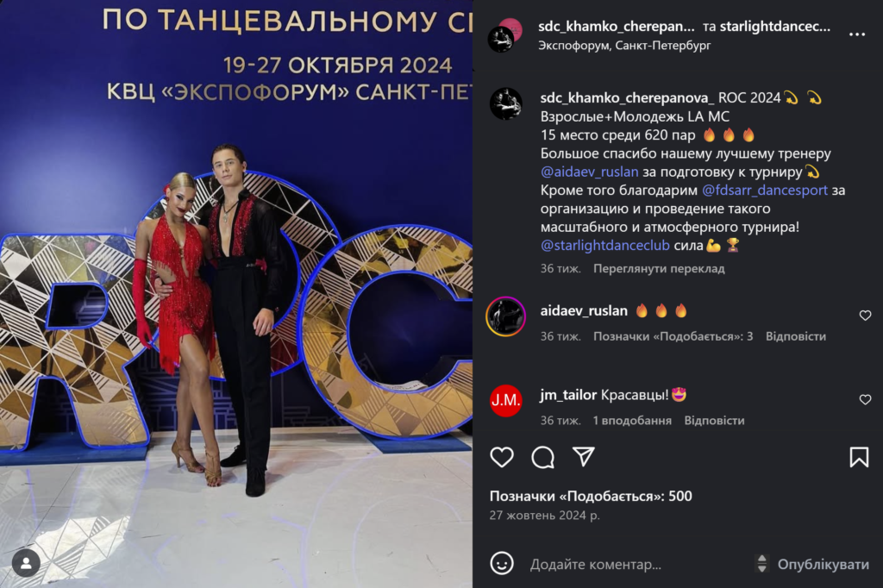Open jm_tailor's J.M. avatar
Screen dimensions: 883x588
point(505,400)
